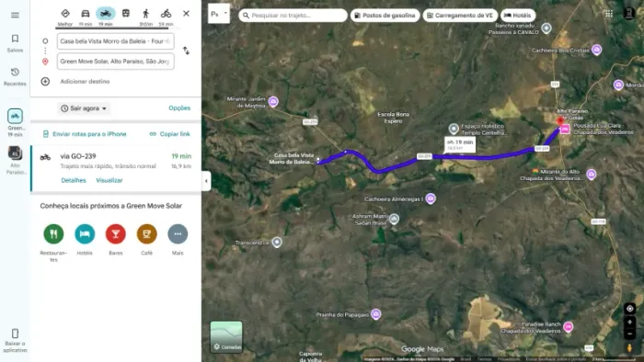The height and width of the screenshot is (362, 644).
Task: Open Sair agora departure time dropdown
Action: tap(84, 108)
